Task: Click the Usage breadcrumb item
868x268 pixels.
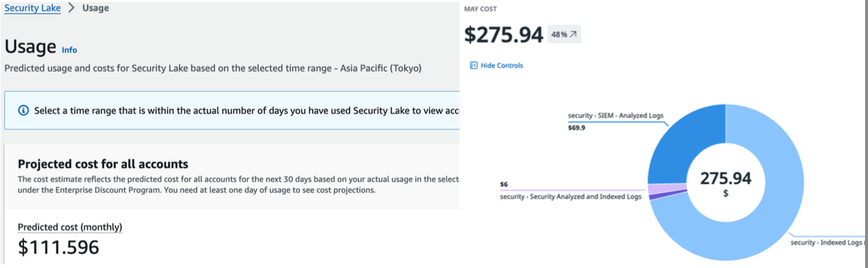Action: 96,8
